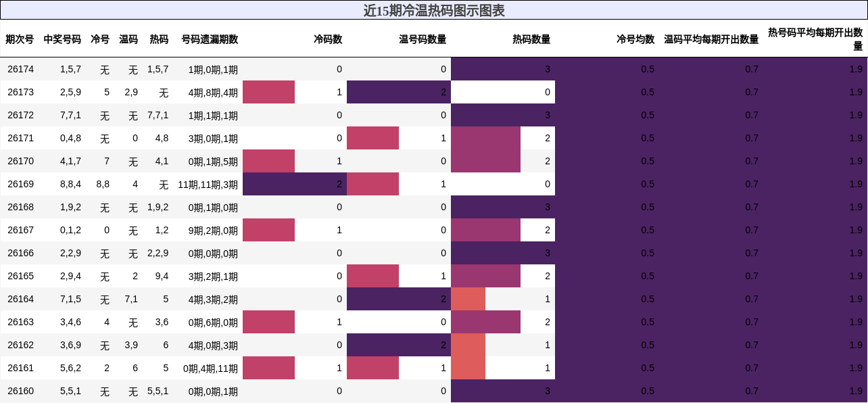Click winning numbers 0,4,8

(x=70, y=138)
